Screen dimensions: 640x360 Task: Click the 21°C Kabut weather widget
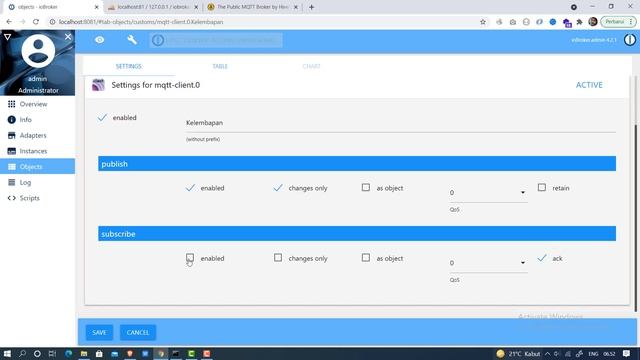click(518, 353)
